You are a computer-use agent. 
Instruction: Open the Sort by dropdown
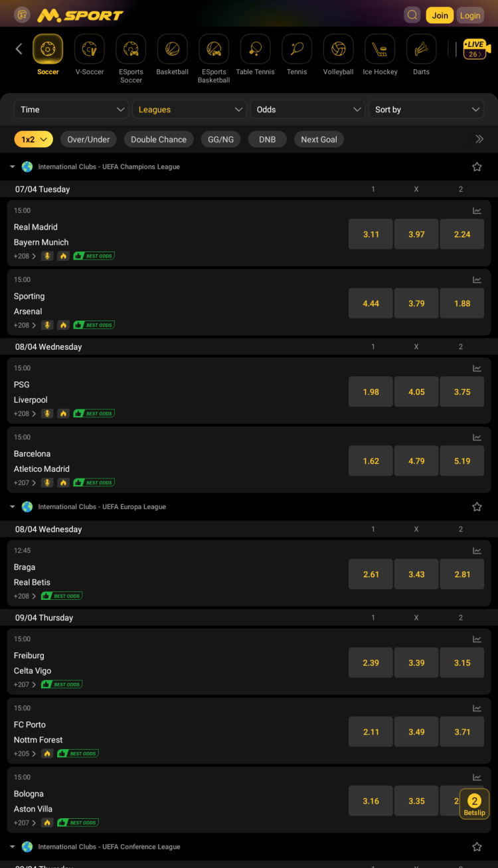426,109
